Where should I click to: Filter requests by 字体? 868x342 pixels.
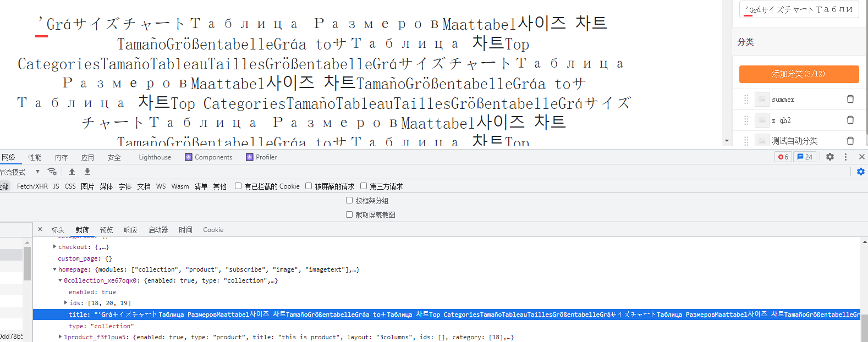tap(125, 186)
